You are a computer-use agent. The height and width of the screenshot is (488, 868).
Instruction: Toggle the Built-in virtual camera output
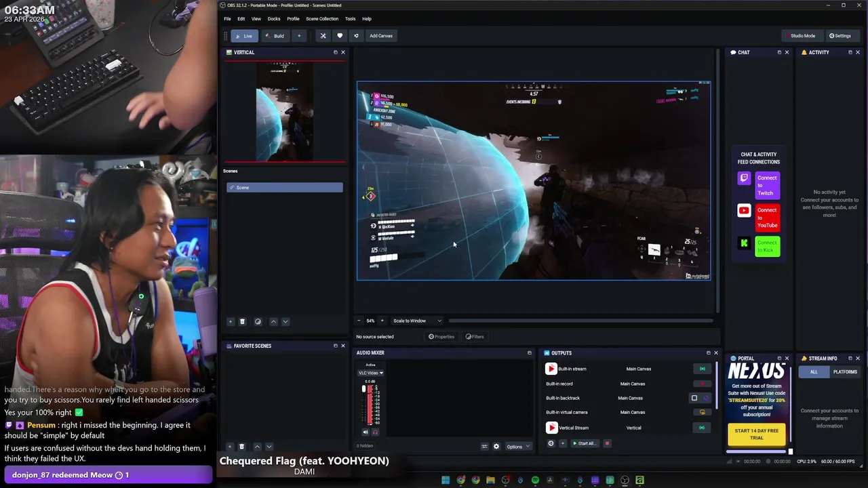click(702, 412)
